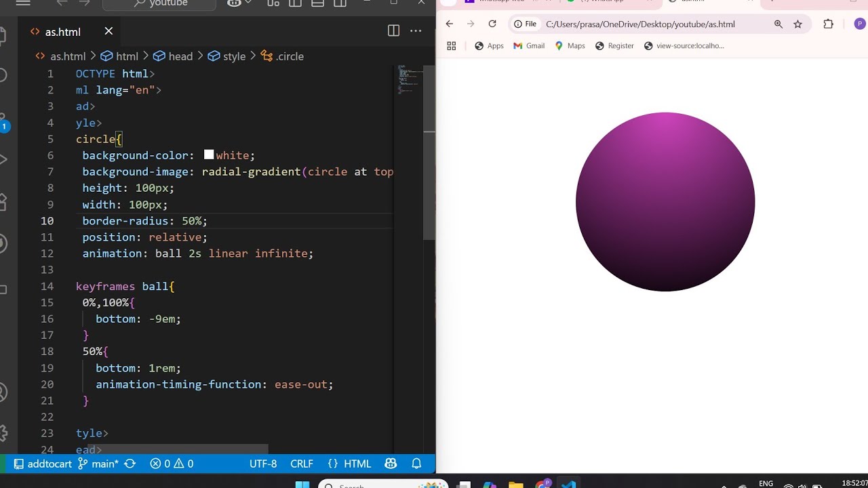Open problems via the errors count icon
The image size is (868, 488).
pos(160,464)
